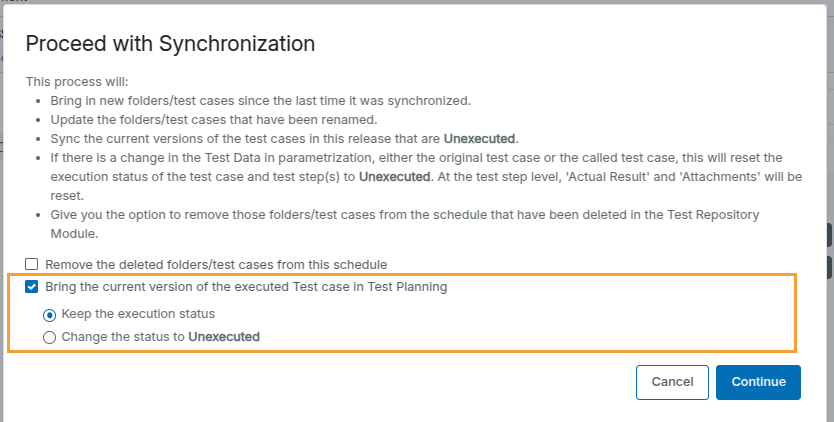834x422 pixels.
Task: Click the Proceed with Synchronization heading
Action: [170, 43]
